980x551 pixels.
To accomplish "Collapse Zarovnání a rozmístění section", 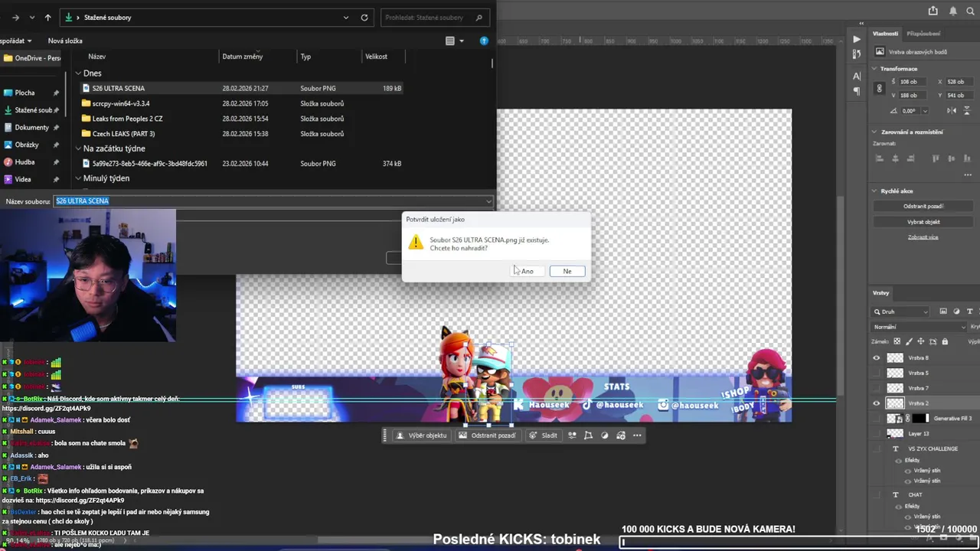I will click(x=875, y=132).
